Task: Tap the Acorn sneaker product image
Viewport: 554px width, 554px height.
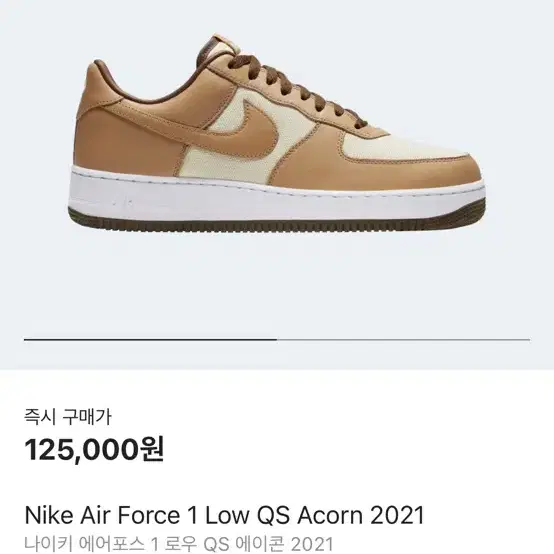Action: pyautogui.click(x=277, y=132)
